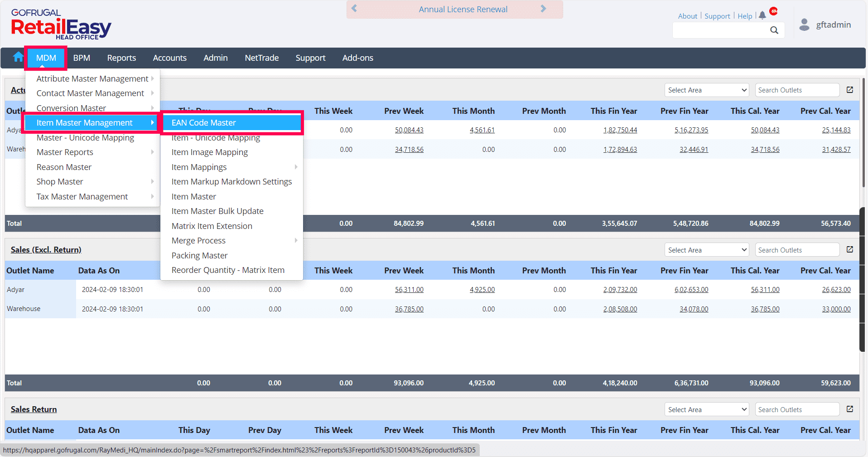Show next announcement in license banner
The image size is (868, 457).
pos(543,8)
